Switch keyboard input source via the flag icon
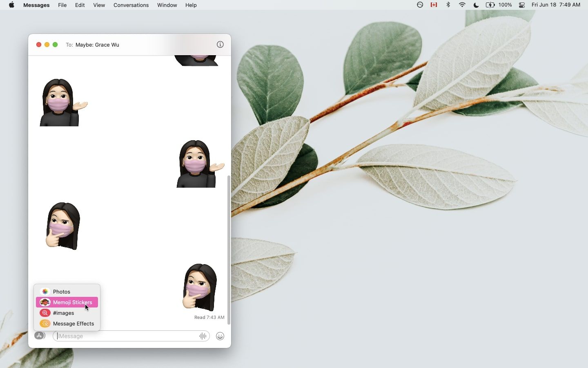This screenshot has width=588, height=368. 434,5
